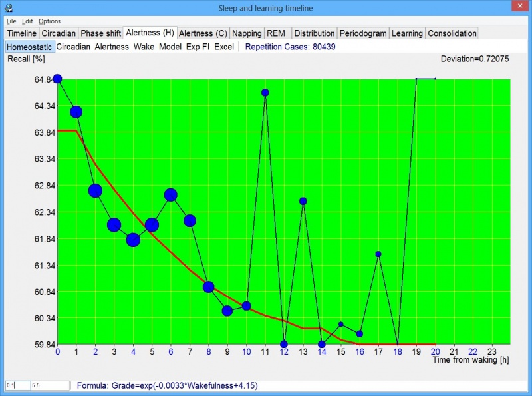Screen dimensions: 532x396
Task: Switch to the Timeline tab
Action: [x=22, y=33]
